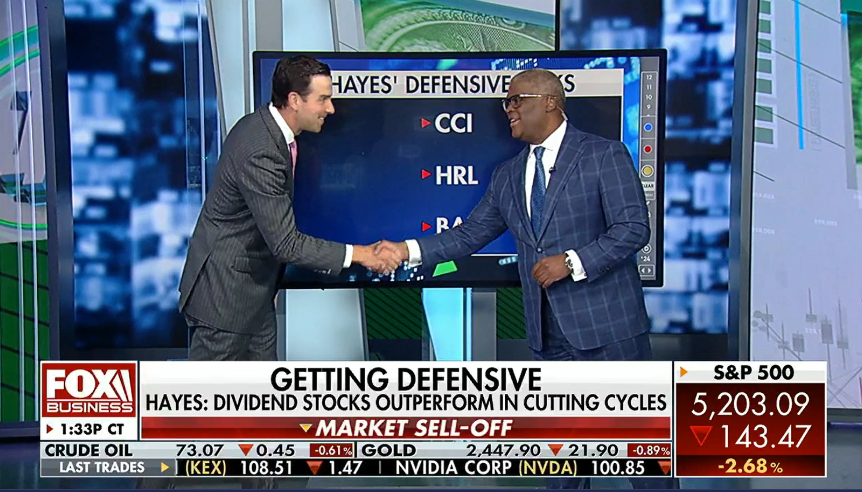Viewport: 862px width, 492px height.
Task: Click the (KEX) ticker symbol
Action: pos(206,468)
